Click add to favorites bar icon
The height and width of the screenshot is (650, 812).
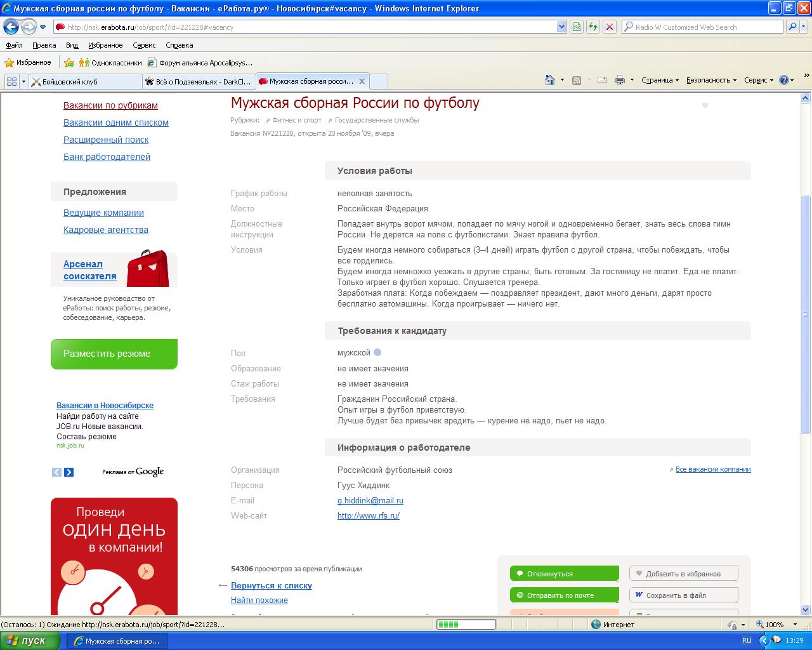[x=69, y=62]
